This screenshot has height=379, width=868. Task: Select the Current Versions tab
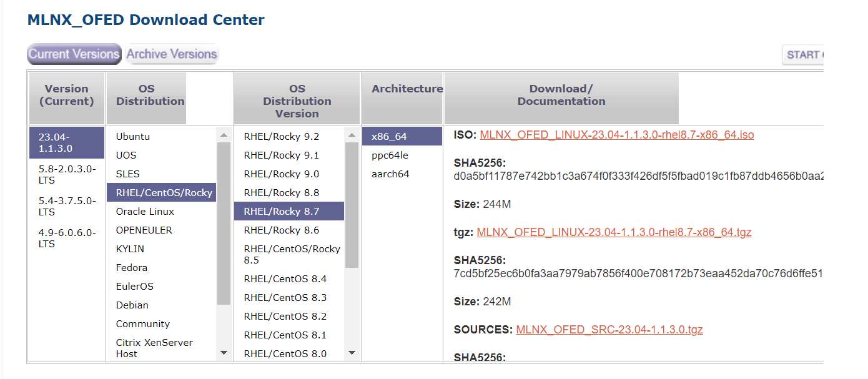tap(74, 54)
